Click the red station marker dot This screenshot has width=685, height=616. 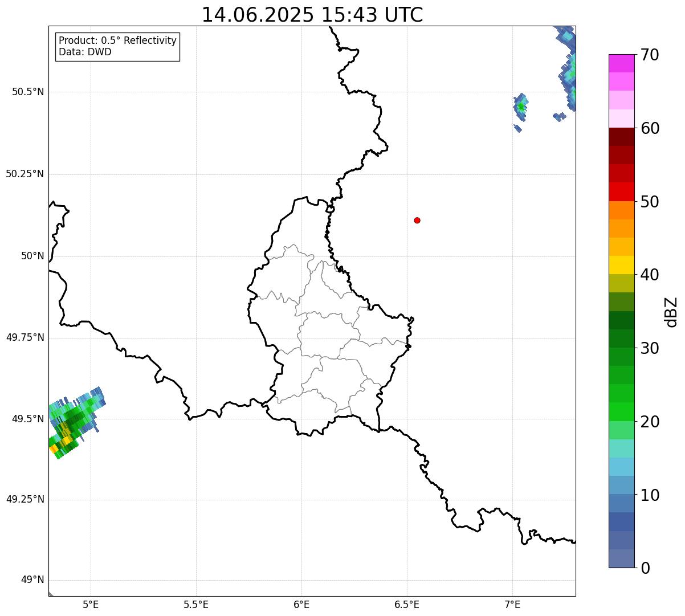(x=417, y=221)
